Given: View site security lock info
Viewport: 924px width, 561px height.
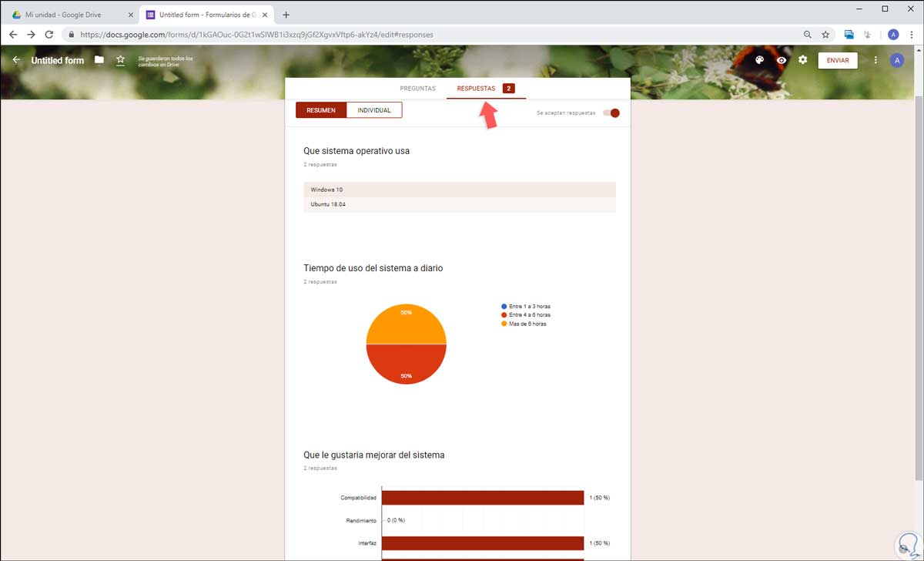Looking at the screenshot, I should [72, 35].
